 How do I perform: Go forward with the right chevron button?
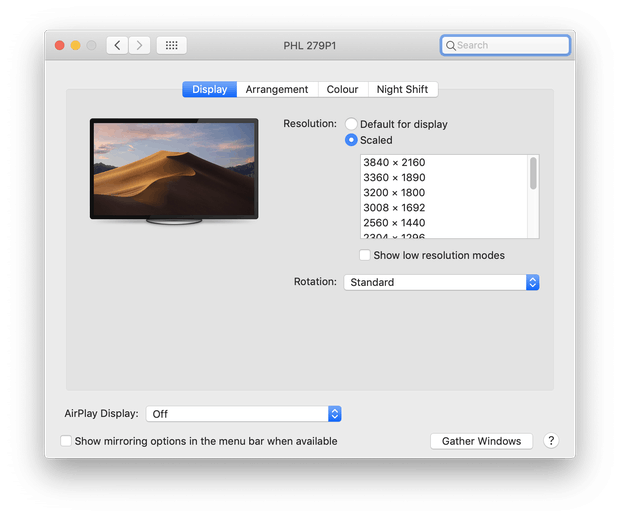[139, 45]
